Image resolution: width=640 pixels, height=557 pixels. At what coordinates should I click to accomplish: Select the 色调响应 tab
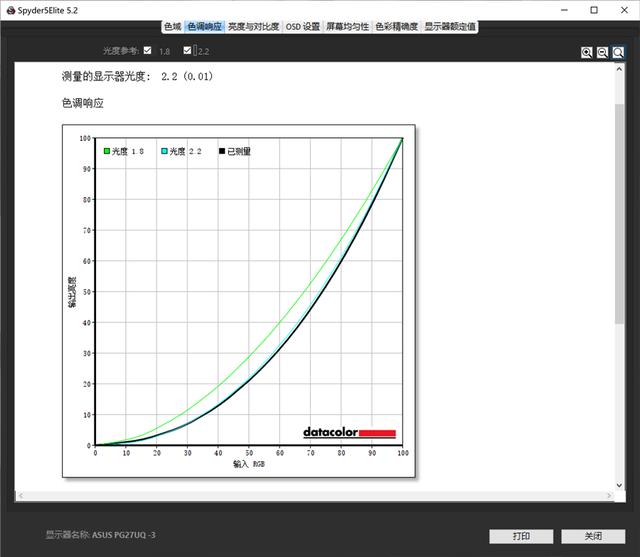point(204,27)
